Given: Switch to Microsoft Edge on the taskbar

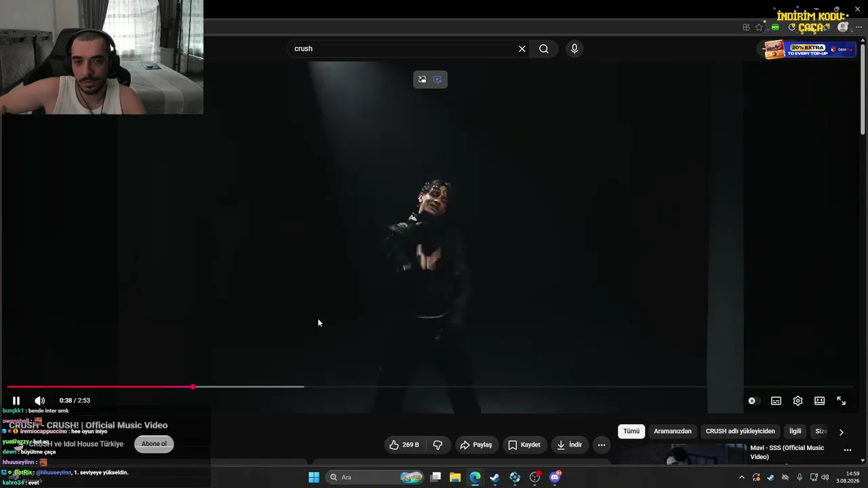Looking at the screenshot, I should [x=475, y=477].
